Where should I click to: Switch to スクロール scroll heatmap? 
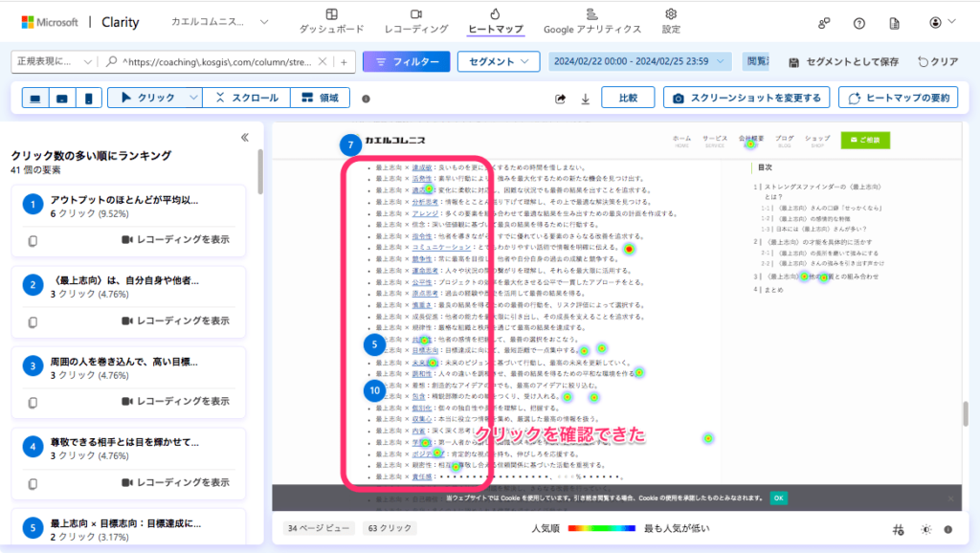click(246, 98)
